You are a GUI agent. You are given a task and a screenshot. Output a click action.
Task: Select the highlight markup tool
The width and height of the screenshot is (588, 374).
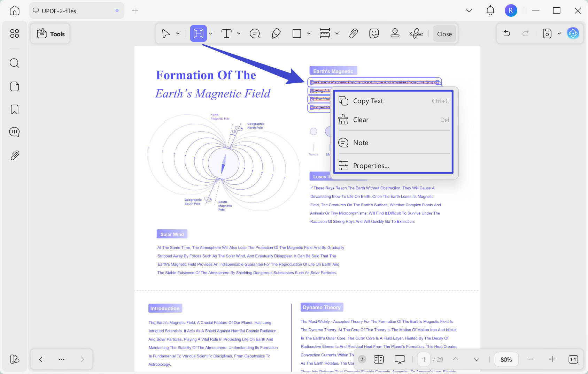coord(198,33)
